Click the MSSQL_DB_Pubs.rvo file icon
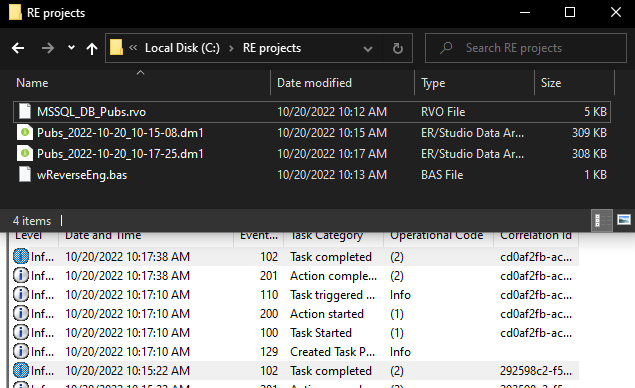Screen dimensions: 635x388 coord(25,111)
